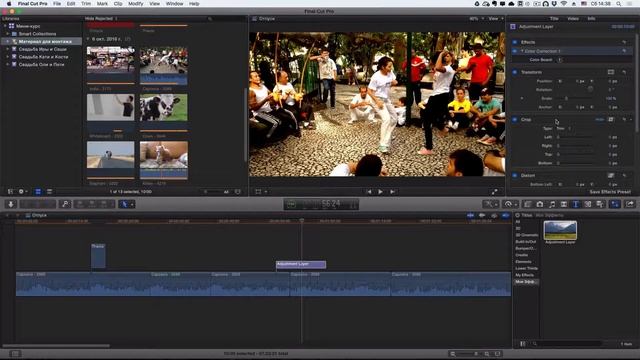Select Lower Thirds titles category
This screenshot has width=640, height=360.
tap(526, 269)
